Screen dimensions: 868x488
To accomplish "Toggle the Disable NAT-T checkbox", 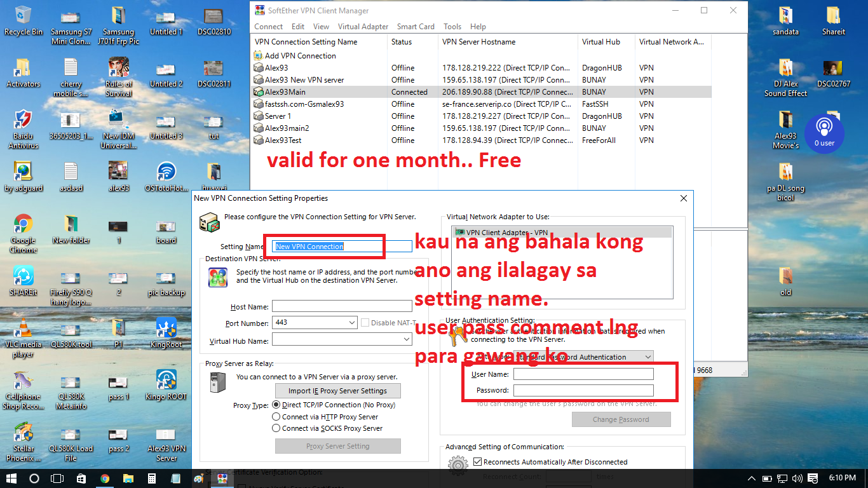I will (365, 323).
